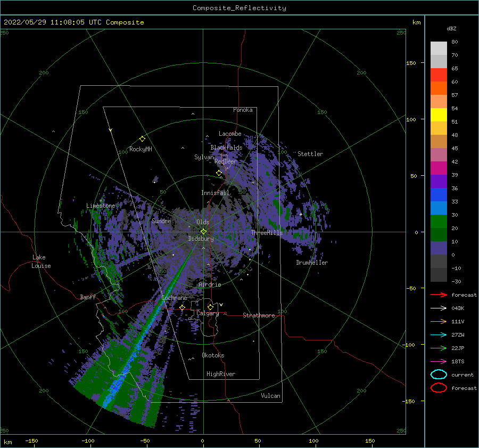
Task: Click the green 22JP arrow in legend
Action: click(x=439, y=348)
